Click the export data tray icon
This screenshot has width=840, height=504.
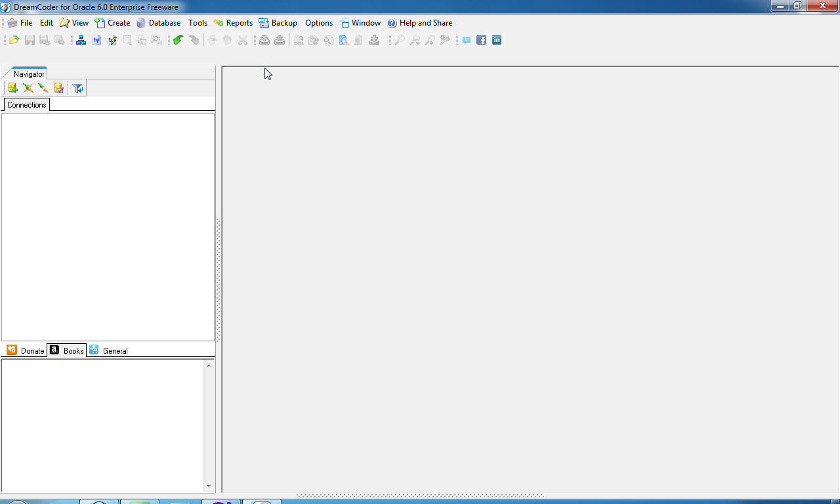pos(280,40)
